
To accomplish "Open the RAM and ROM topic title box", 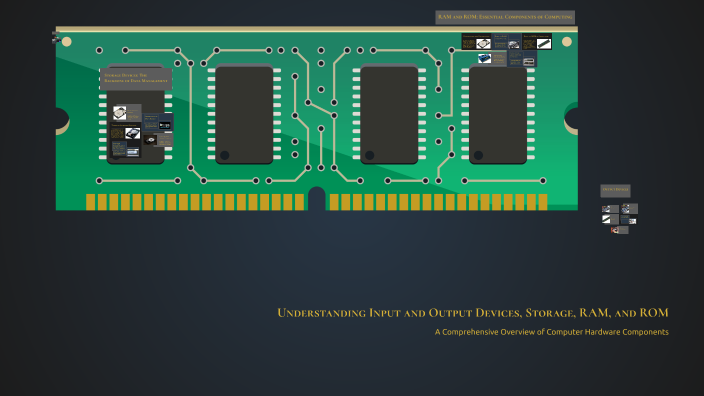I will [x=505, y=17].
